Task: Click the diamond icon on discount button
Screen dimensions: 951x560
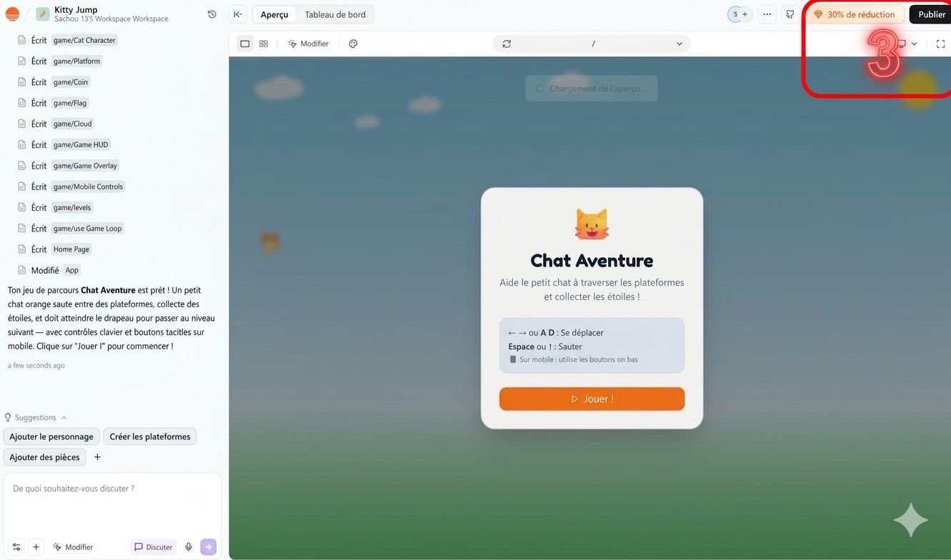Action: (x=818, y=14)
